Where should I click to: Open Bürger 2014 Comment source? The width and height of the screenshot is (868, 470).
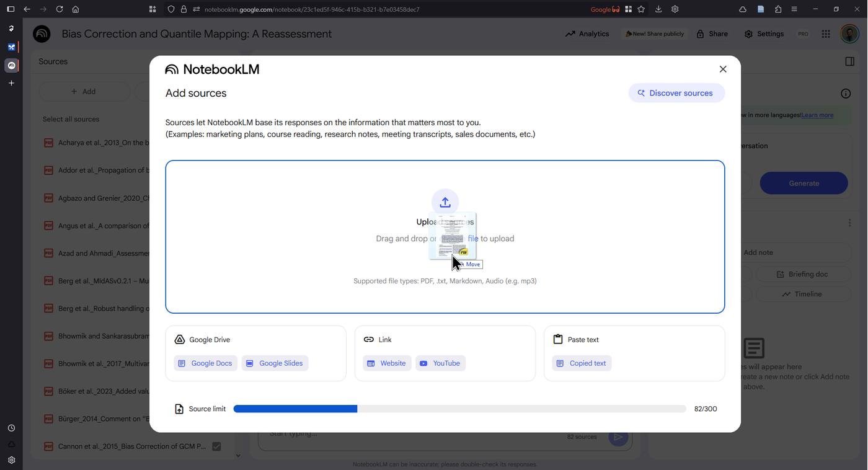coord(104,419)
